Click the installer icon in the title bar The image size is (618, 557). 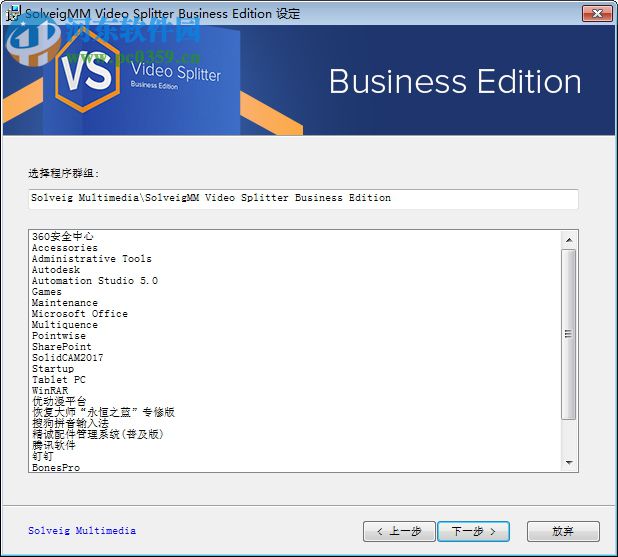click(13, 13)
